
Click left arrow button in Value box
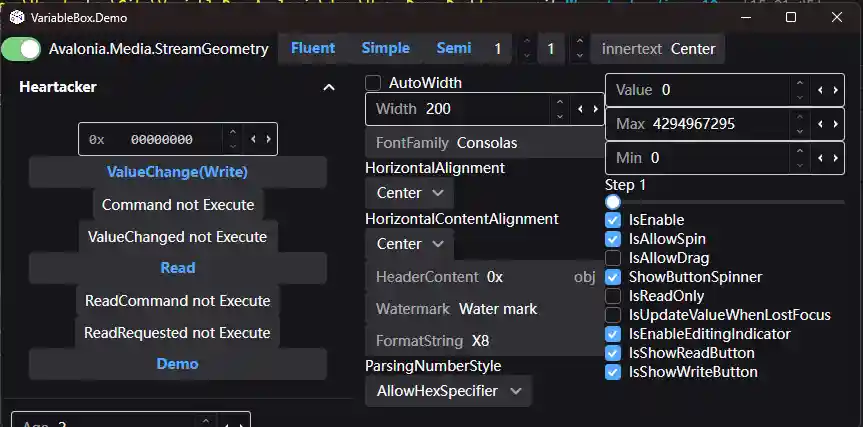click(821, 90)
